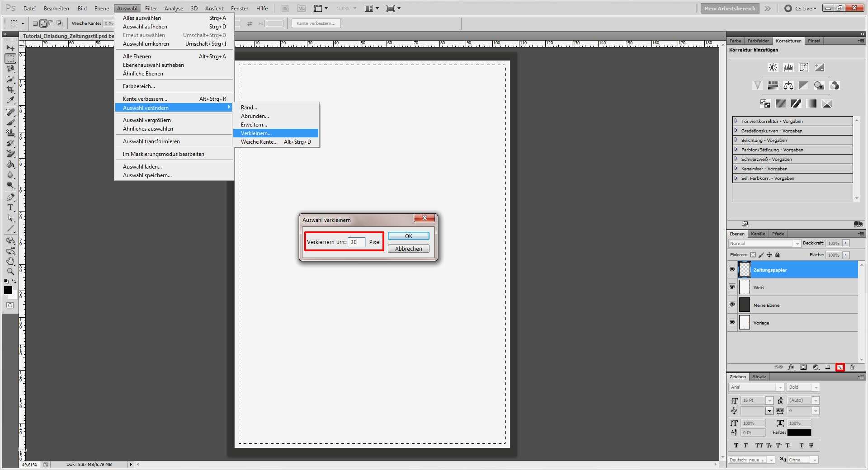Hide the Weiß layer
The height and width of the screenshot is (470, 868).
pos(732,287)
